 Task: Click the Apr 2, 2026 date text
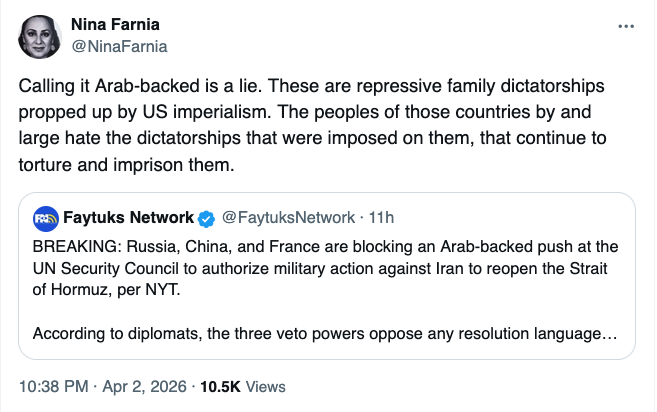(x=153, y=385)
